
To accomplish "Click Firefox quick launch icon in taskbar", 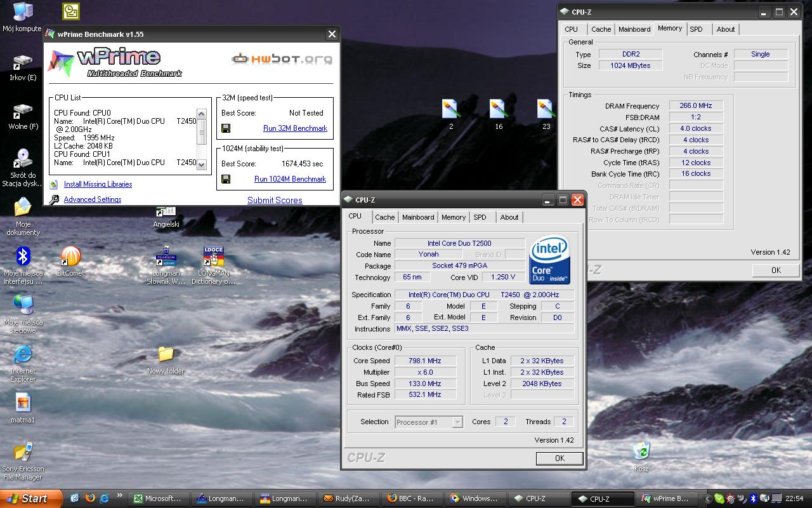I will pyautogui.click(x=89, y=498).
